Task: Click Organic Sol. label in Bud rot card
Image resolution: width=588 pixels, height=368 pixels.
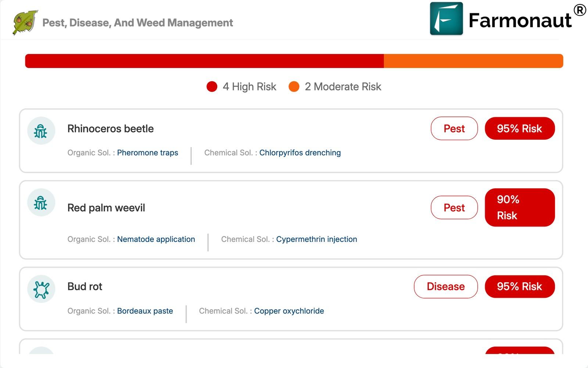Action: click(91, 311)
